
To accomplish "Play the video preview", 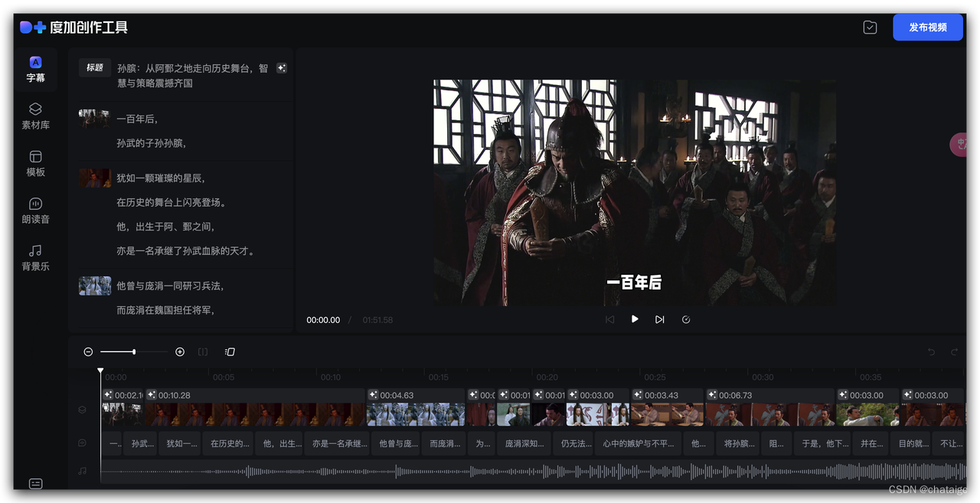I will coord(635,319).
